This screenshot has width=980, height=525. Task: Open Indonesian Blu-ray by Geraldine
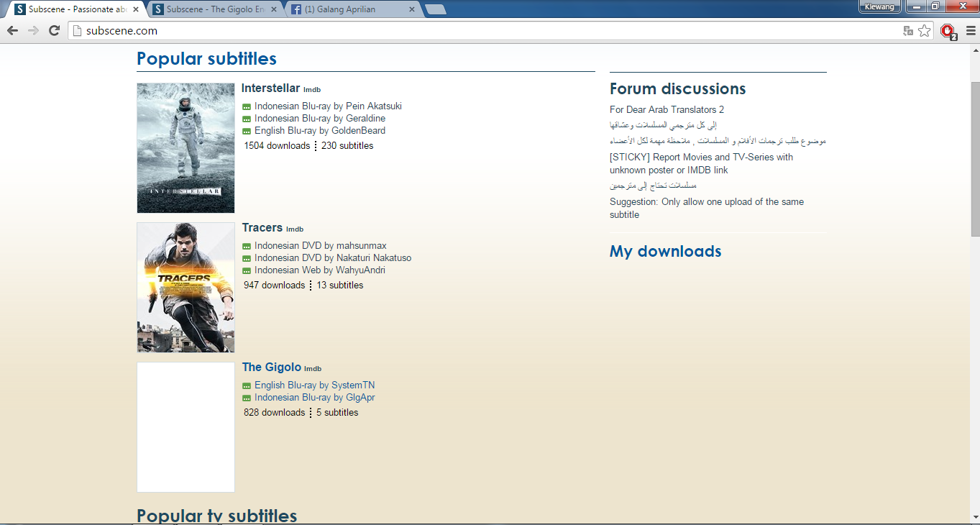click(320, 118)
